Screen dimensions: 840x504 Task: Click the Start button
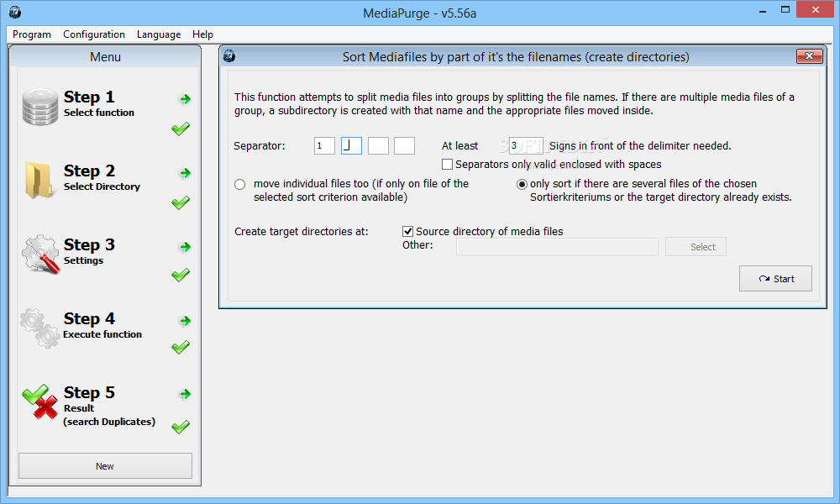click(775, 279)
